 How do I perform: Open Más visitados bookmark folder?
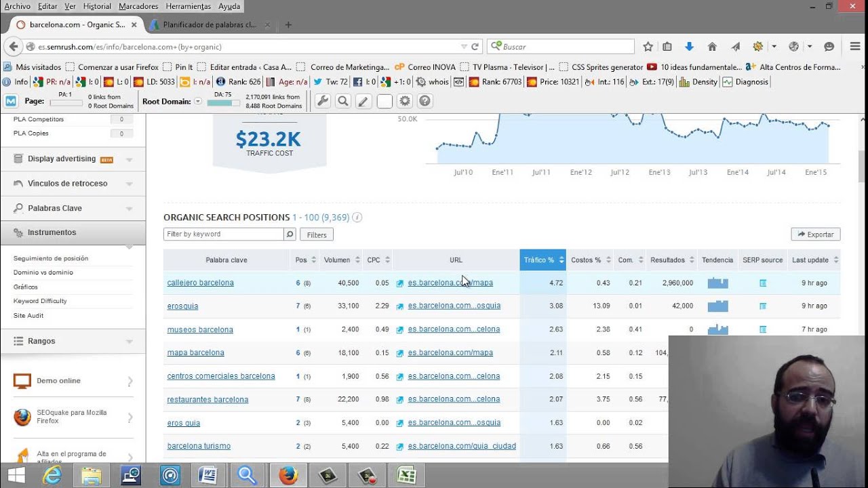click(x=33, y=67)
